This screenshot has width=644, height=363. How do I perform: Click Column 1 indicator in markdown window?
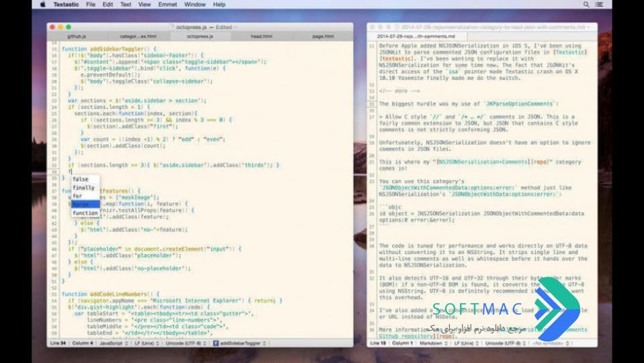pos(402,343)
